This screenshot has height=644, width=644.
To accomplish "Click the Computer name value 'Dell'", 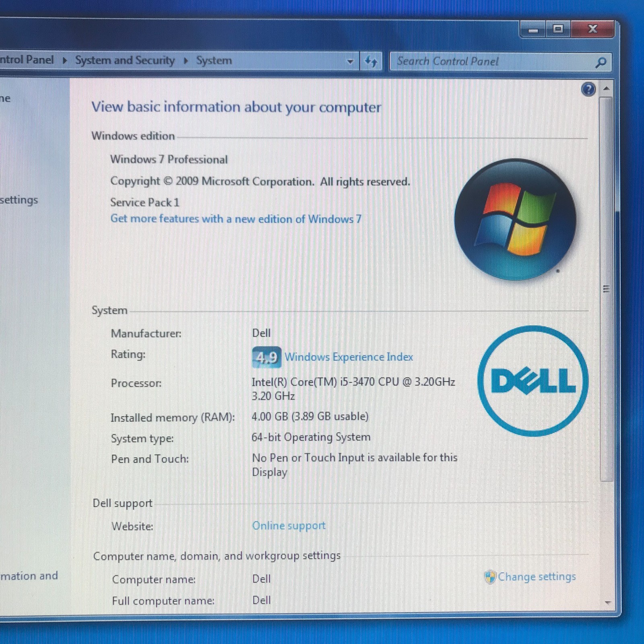I will click(x=262, y=579).
